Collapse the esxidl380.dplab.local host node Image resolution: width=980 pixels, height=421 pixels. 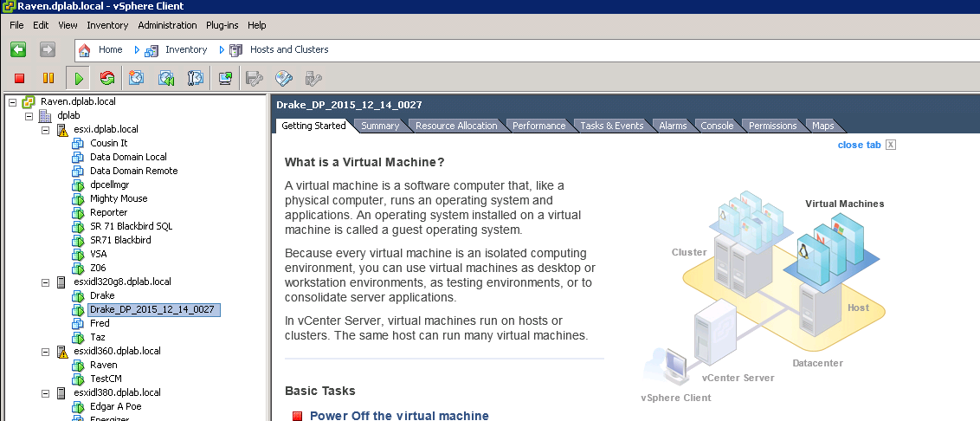(x=45, y=393)
